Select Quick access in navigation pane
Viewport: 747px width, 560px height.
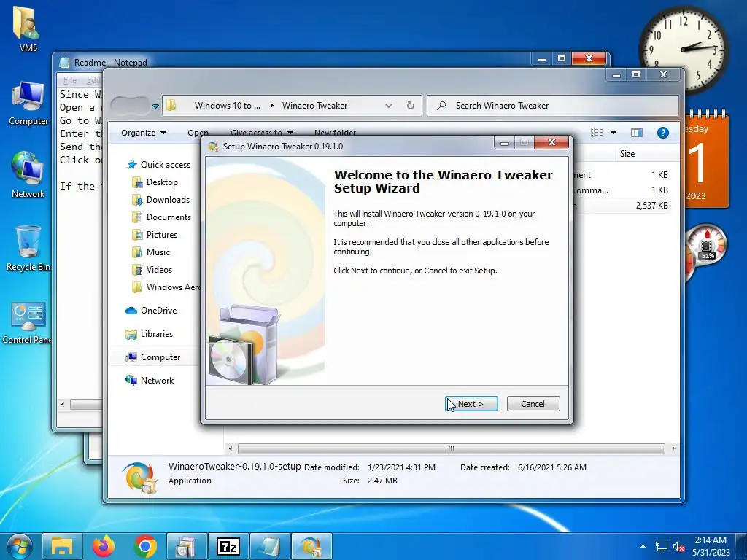(159, 165)
